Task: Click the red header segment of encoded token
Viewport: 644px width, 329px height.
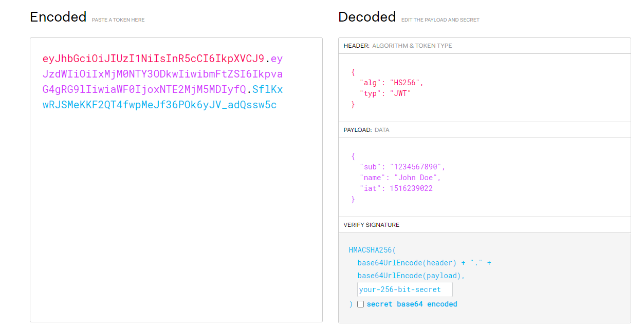Action: [x=153, y=59]
